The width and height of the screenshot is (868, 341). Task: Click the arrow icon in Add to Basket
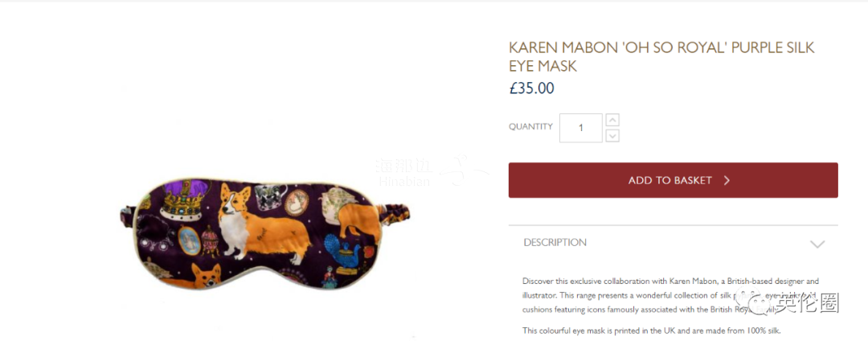(727, 180)
